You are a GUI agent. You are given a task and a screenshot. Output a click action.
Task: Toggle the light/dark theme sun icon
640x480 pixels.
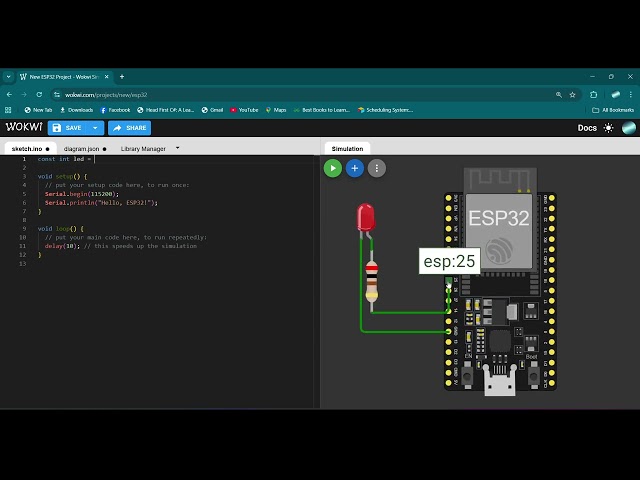tap(608, 128)
